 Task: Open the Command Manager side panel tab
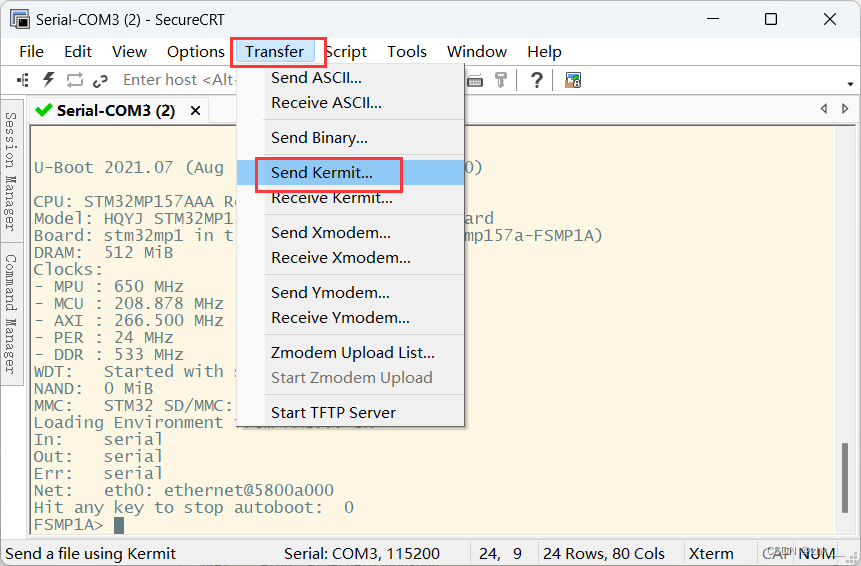[x=11, y=313]
